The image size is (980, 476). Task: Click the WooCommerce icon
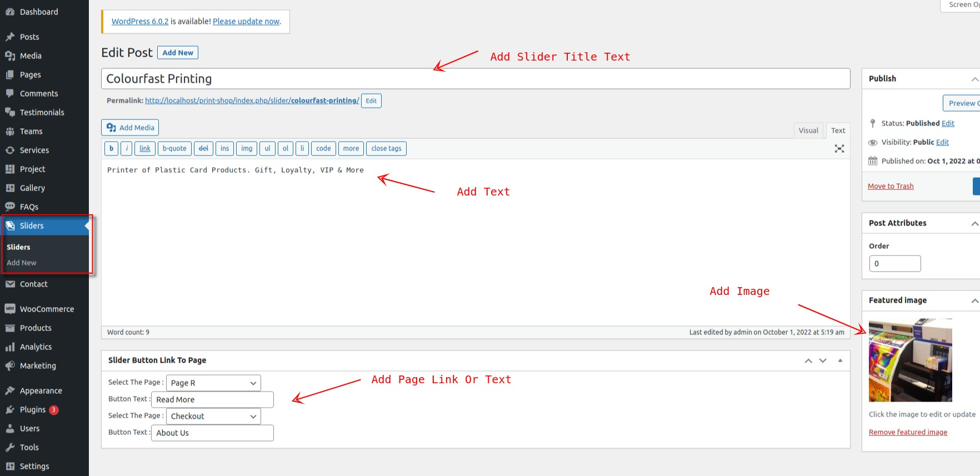(10, 309)
